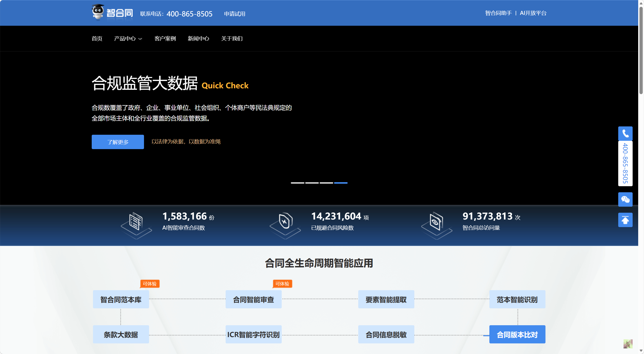Click the small avatar icon at bottom right
644x354 pixels.
(628, 344)
